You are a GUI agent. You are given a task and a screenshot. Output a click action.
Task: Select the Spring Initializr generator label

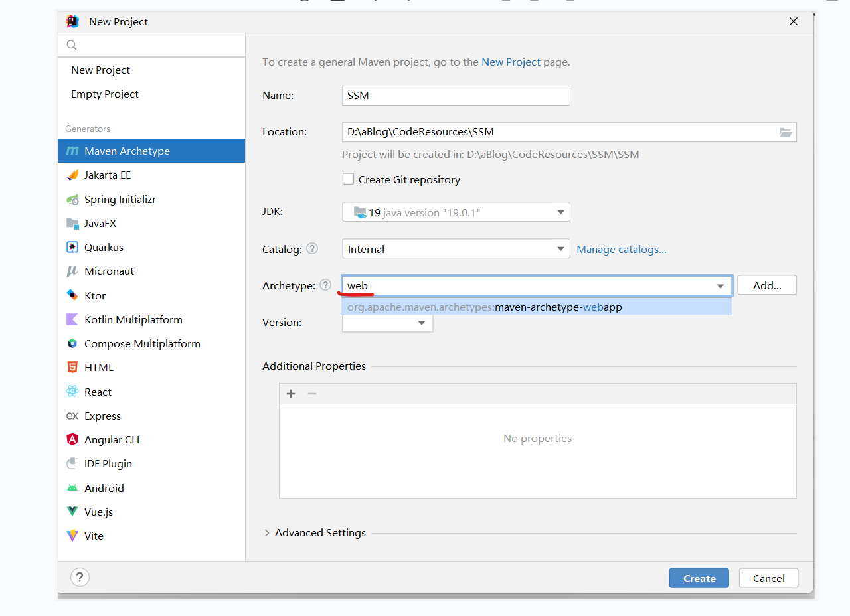pos(120,199)
